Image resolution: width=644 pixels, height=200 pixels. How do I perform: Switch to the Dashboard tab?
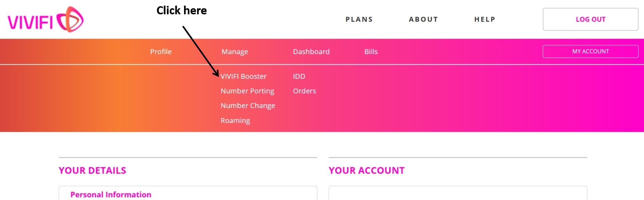point(311,52)
